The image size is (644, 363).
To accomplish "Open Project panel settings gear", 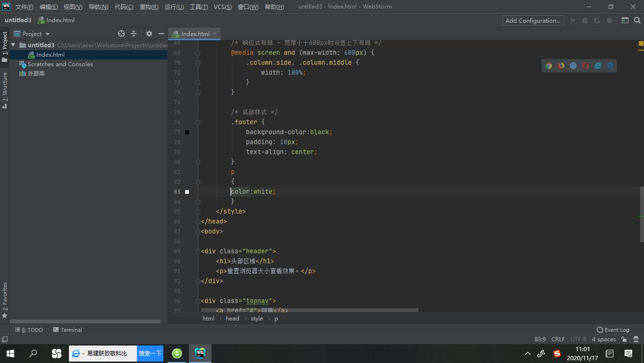I will [x=149, y=34].
